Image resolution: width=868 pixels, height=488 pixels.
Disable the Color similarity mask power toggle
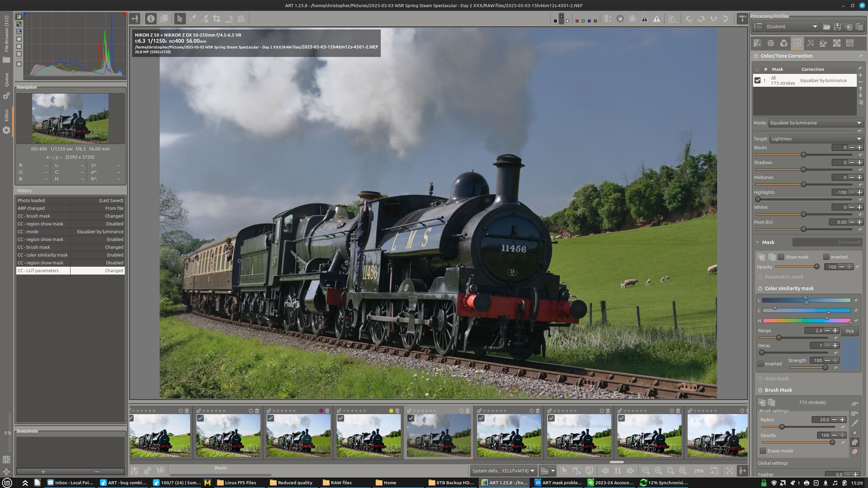coord(760,288)
